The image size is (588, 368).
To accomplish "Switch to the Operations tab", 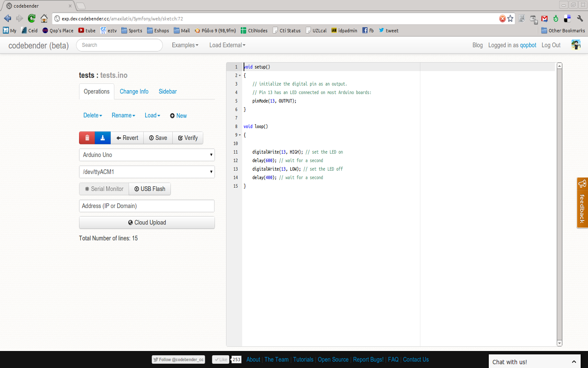I will tap(96, 92).
